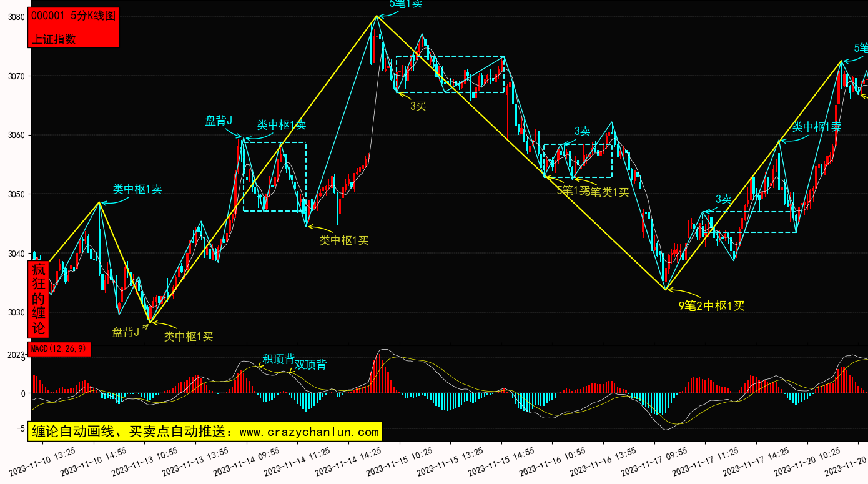Select 类中枢1买 label near the 3044 low
This screenshot has height=484, width=868.
click(344, 240)
